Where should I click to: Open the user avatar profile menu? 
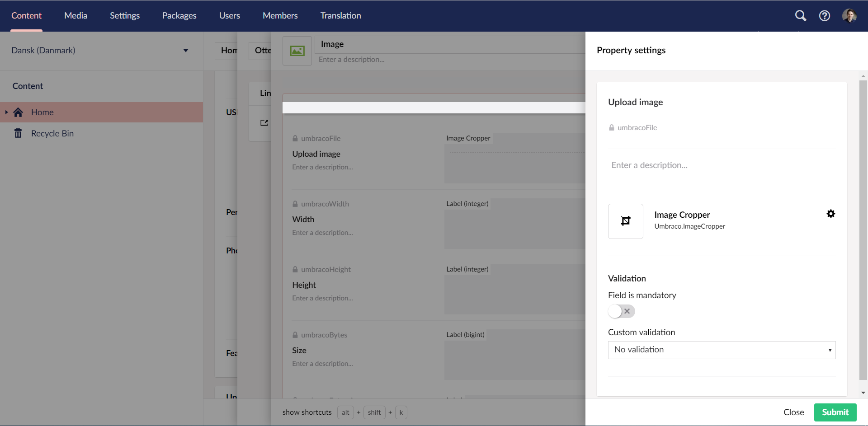(849, 15)
